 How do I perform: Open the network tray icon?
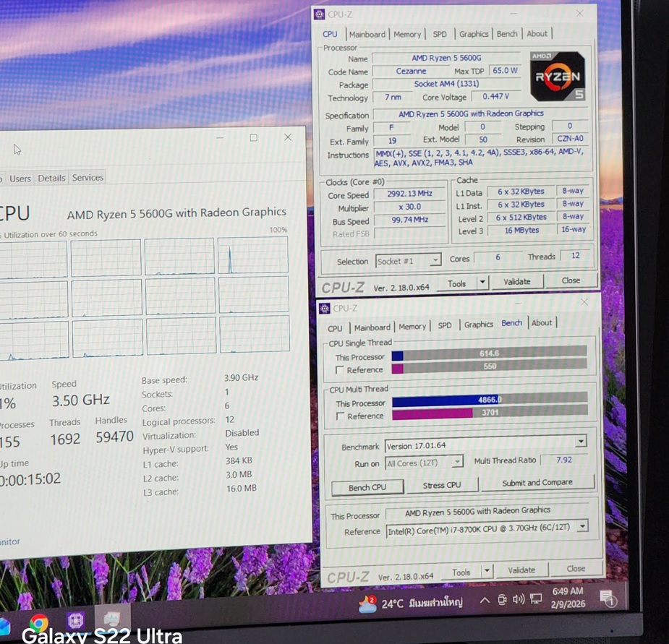[536, 598]
